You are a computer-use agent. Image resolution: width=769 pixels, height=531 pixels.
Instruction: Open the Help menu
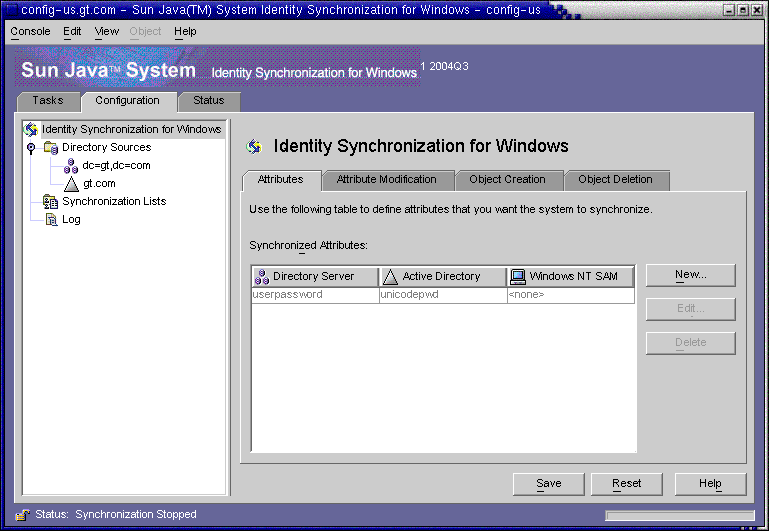(x=185, y=31)
